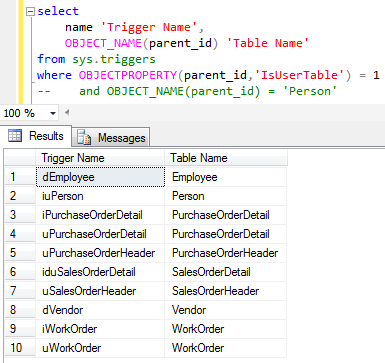Screen dimensions: 385x363
Task: Select the dEmployee trigger cell
Action: [100, 177]
